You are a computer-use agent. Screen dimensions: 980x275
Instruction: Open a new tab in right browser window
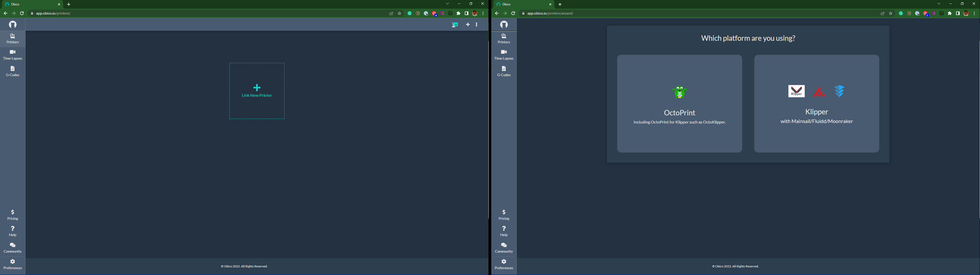click(560, 5)
